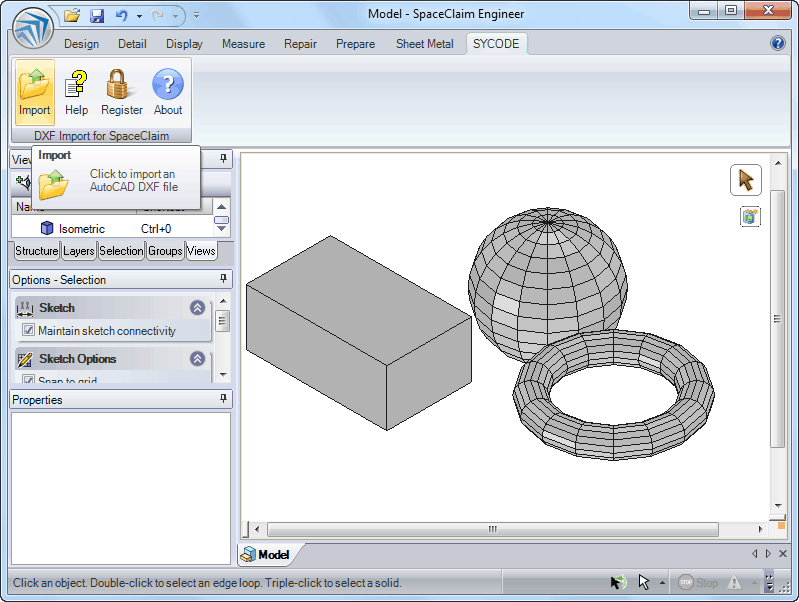
Task: Go to previous document tab arrow
Action: click(755, 554)
